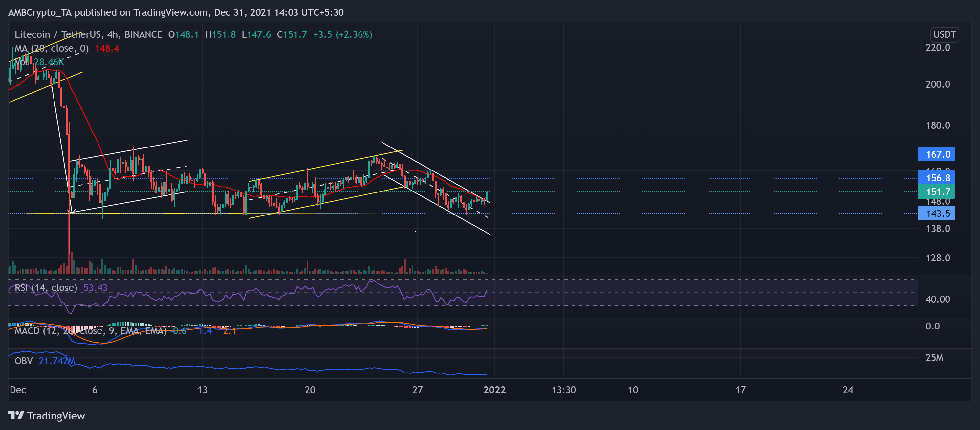
Task: Click the 27 date marker on time axis
Action: pyautogui.click(x=417, y=390)
